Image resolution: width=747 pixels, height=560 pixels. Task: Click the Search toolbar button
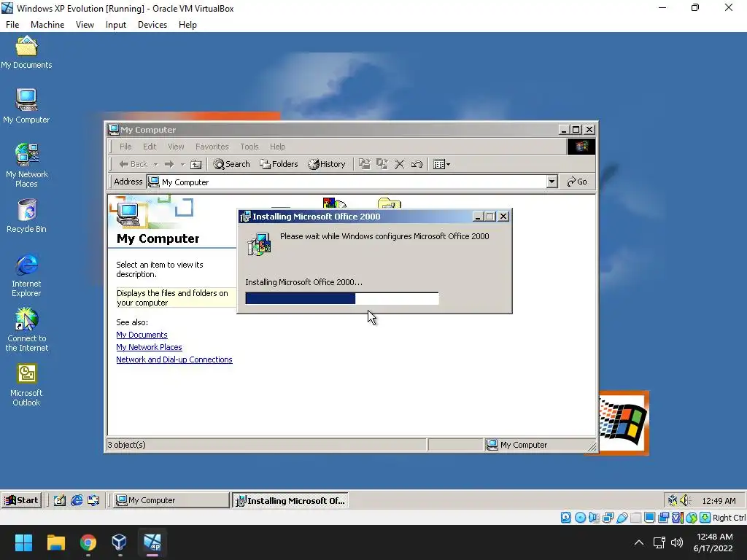coord(231,164)
